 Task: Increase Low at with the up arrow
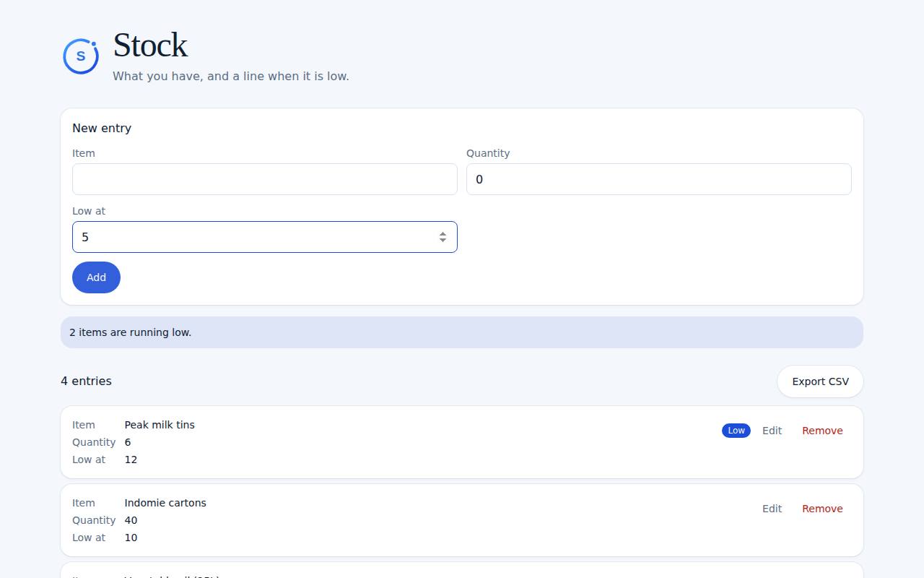pyautogui.click(x=443, y=233)
